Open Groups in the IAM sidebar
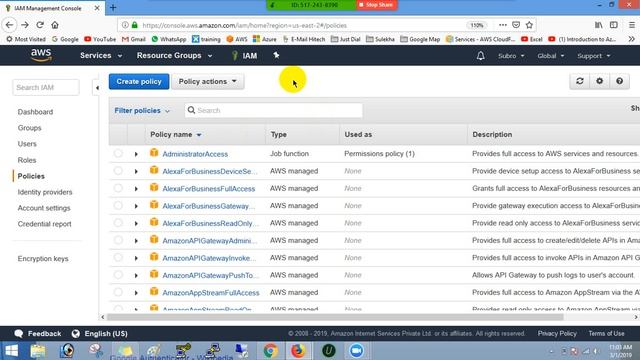Image resolution: width=640 pixels, height=360 pixels. click(29, 128)
